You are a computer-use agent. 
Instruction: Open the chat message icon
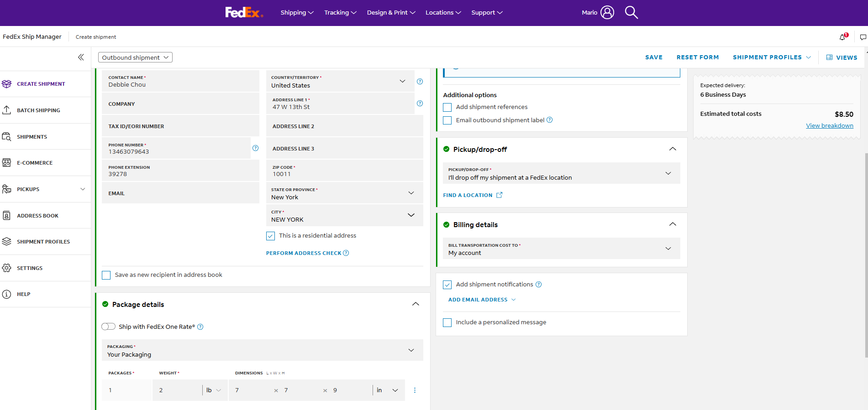point(863,37)
